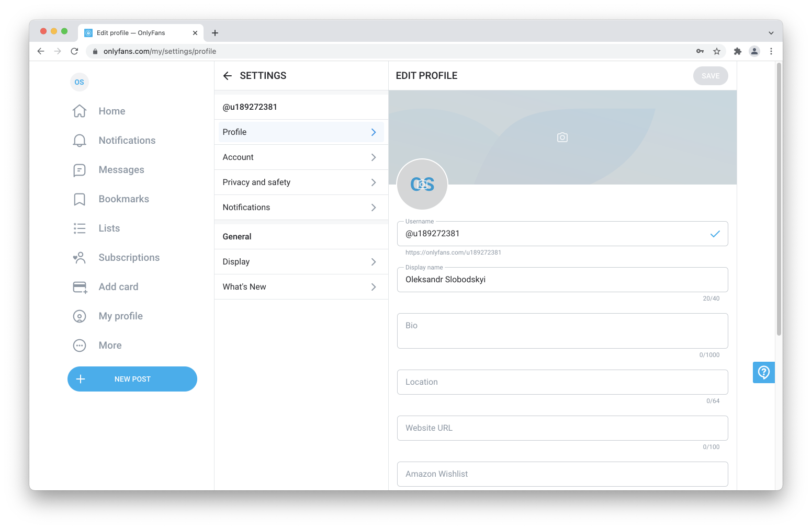The width and height of the screenshot is (812, 529).
Task: Click the SAVE button
Action: 710,76
